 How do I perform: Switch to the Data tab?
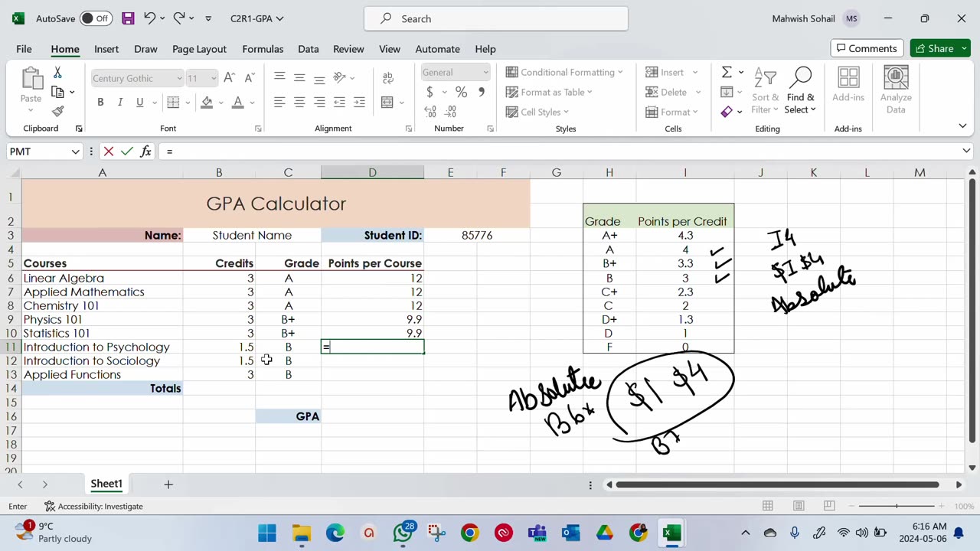tap(309, 49)
